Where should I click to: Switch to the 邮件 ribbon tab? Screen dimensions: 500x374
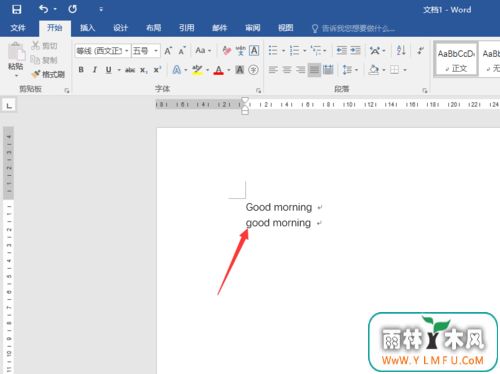coord(219,28)
